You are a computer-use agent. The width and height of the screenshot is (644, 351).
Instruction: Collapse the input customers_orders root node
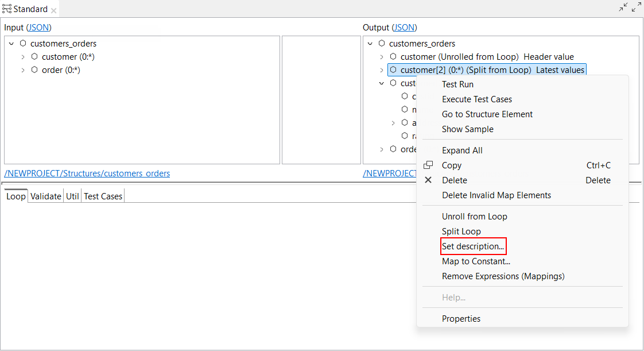[11, 44]
